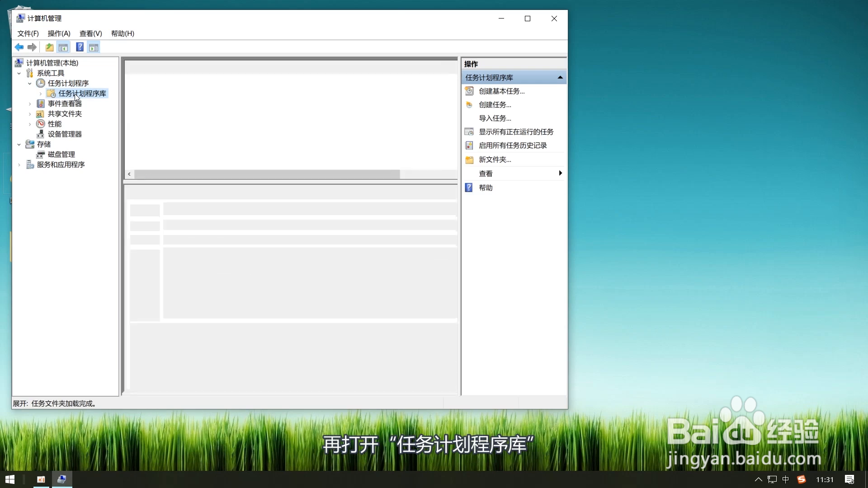
Task: Toggle show/hide console tree icon
Action: coord(63,47)
